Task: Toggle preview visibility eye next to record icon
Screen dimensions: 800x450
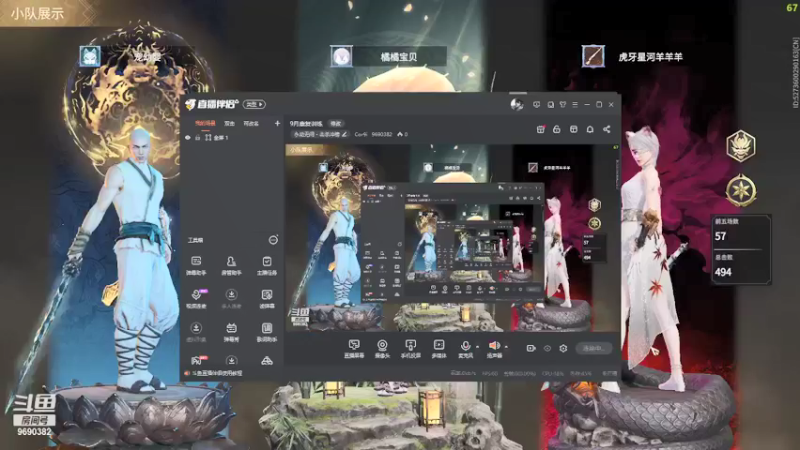Action: pyautogui.click(x=547, y=348)
